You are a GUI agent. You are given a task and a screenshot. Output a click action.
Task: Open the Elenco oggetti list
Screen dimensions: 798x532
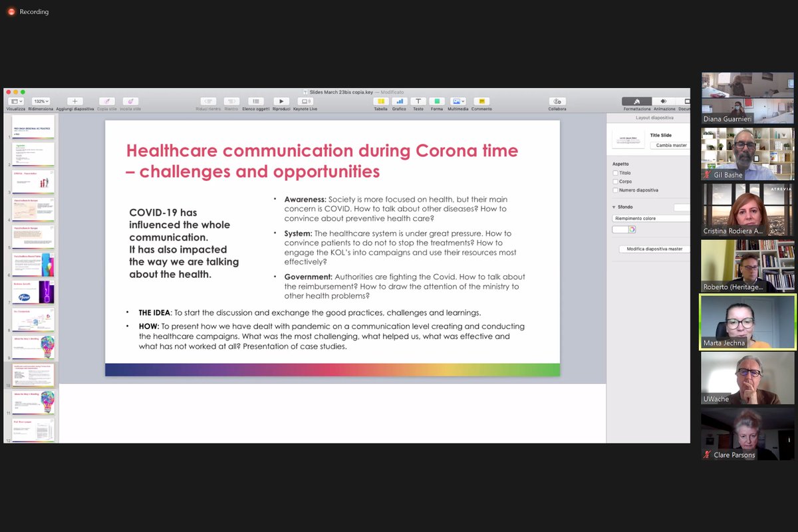[257, 101]
